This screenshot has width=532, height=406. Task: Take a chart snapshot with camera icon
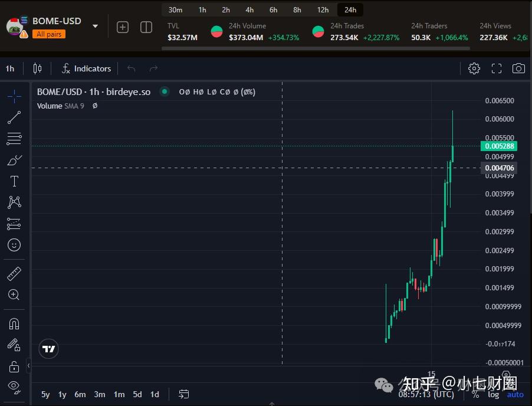518,68
